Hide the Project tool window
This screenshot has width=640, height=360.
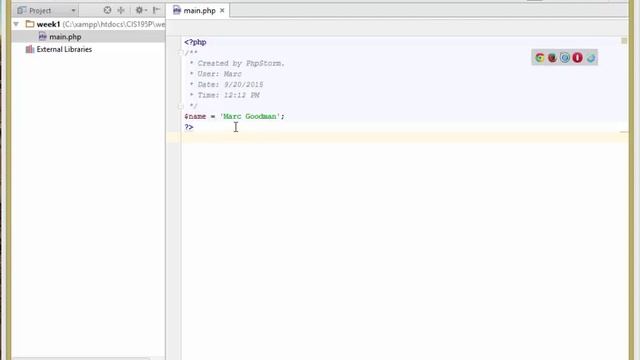pyautogui.click(x=156, y=10)
